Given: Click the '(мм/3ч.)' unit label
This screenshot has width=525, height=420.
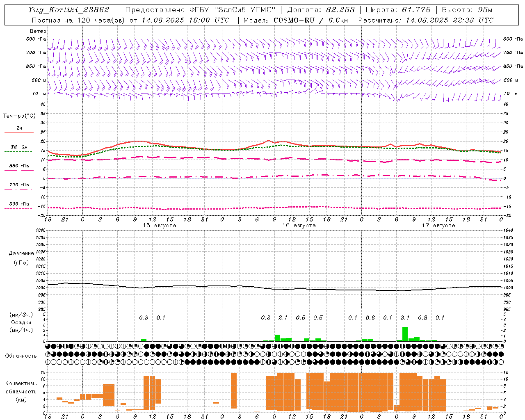Looking at the screenshot, I should (x=21, y=315).
